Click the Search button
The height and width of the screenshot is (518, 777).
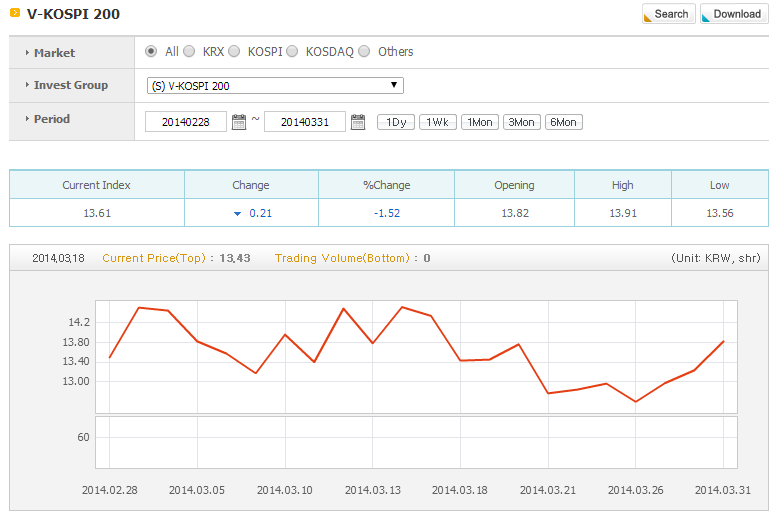coord(669,14)
